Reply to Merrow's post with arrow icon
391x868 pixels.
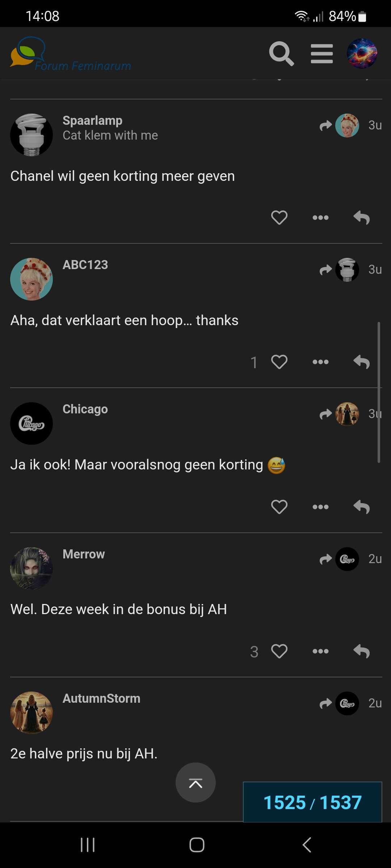(361, 651)
